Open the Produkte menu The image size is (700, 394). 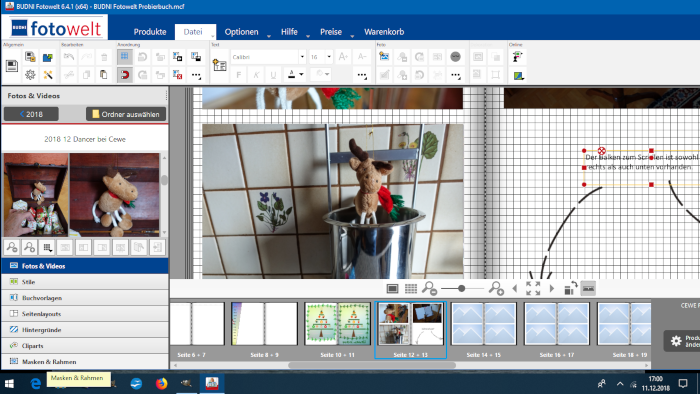[x=150, y=32]
